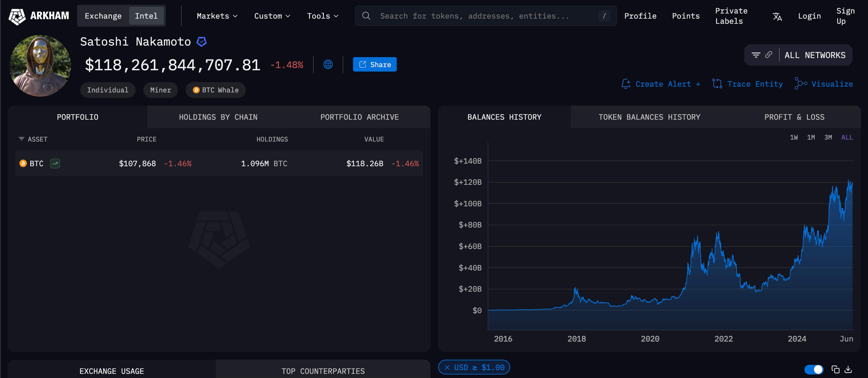Screen dimensions: 868x378
Task: Click the Share button
Action: click(375, 64)
